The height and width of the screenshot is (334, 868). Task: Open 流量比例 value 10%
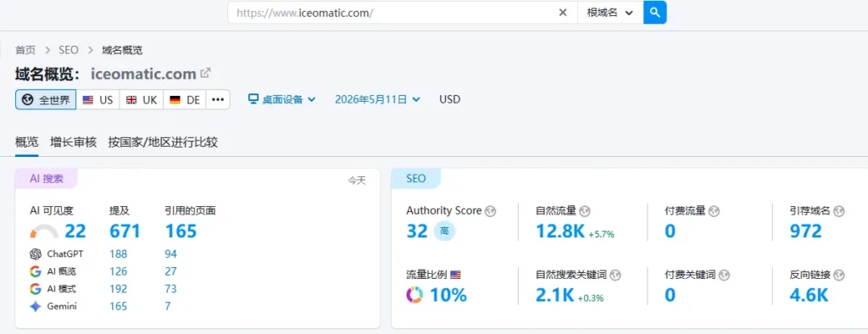[x=448, y=295]
